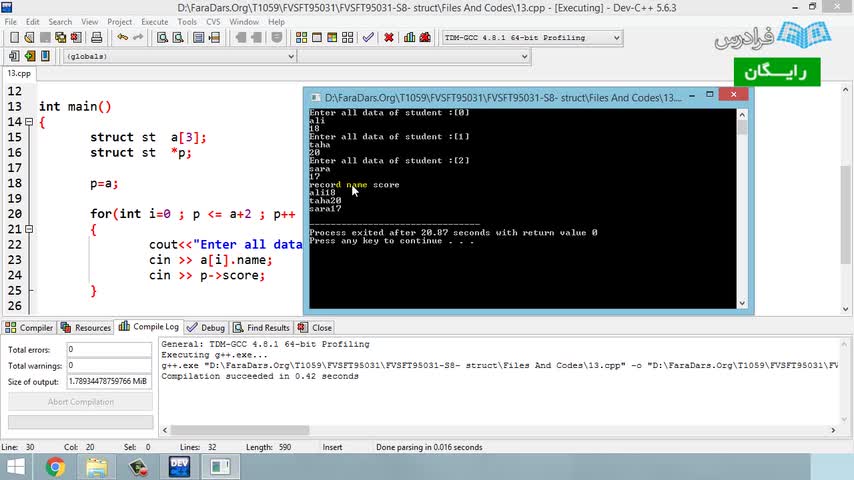This screenshot has width=854, height=480.
Task: Click the Go to line icon
Action: tap(214, 38)
